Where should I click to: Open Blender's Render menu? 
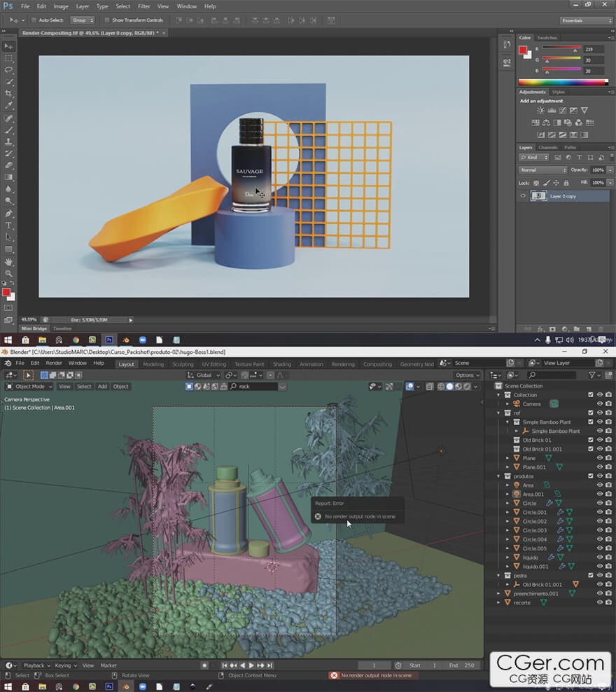pos(54,363)
